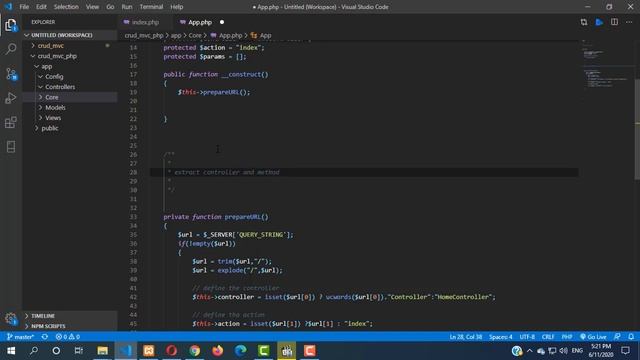640x360 pixels.
Task: Select the App.php editor tab
Action: point(199,22)
